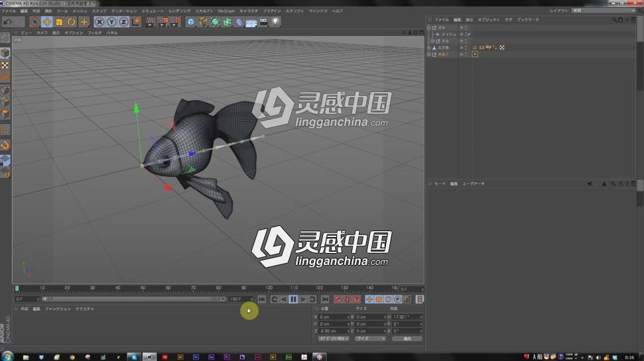Open the deformer objects icon
The width and height of the screenshot is (644, 361).
pos(239,22)
